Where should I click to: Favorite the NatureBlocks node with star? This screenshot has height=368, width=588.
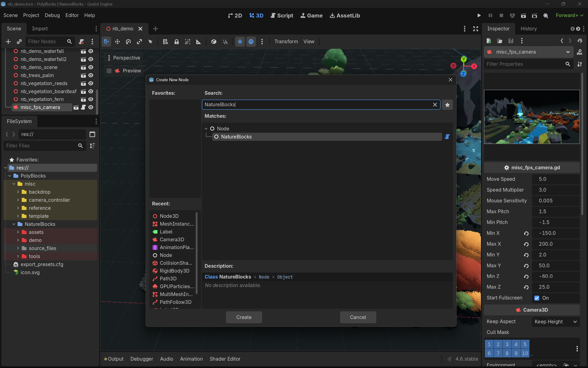click(x=447, y=105)
